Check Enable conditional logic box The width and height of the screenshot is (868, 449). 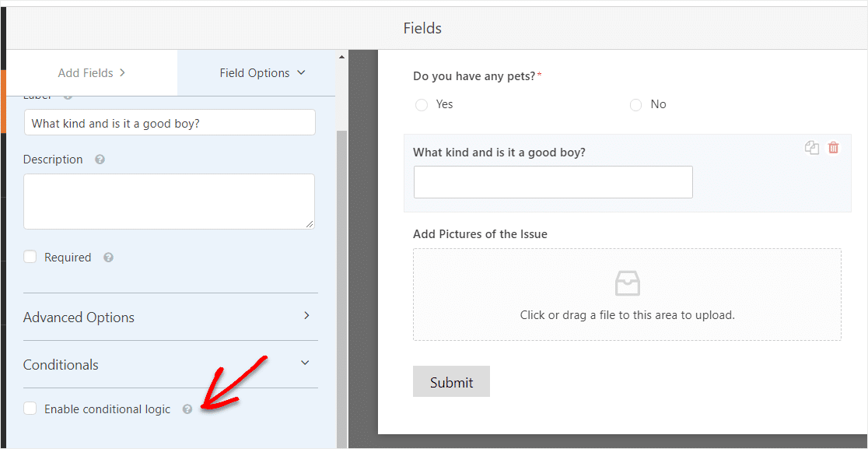point(30,409)
